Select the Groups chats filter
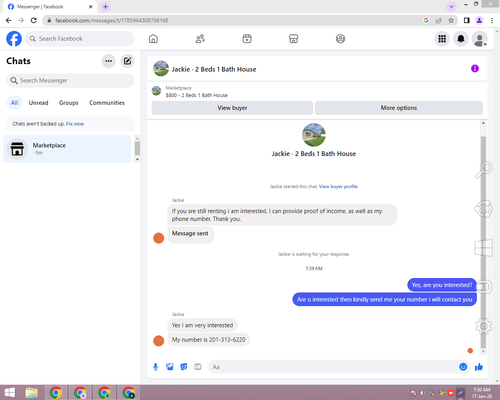 click(x=69, y=103)
